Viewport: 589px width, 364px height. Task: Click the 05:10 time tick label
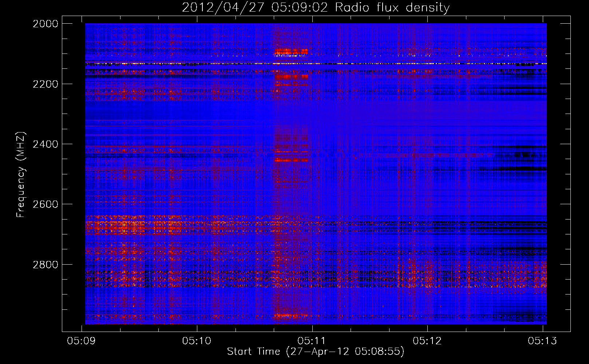(x=197, y=341)
